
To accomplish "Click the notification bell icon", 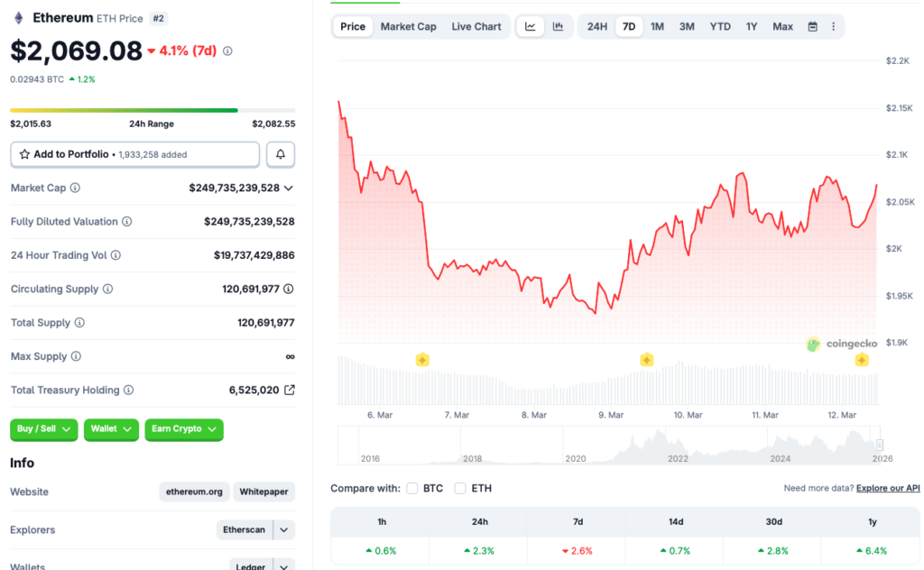I will pyautogui.click(x=280, y=153).
